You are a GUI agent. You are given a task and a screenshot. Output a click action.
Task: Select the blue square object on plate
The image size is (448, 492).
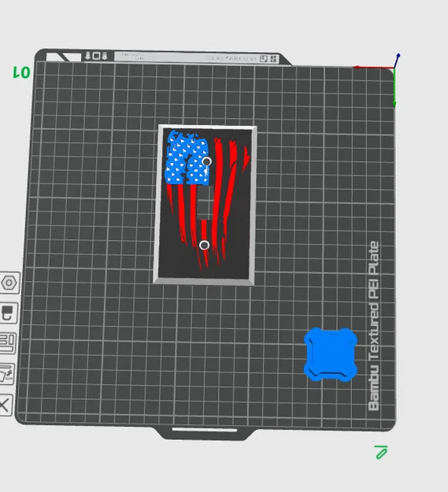(x=331, y=354)
